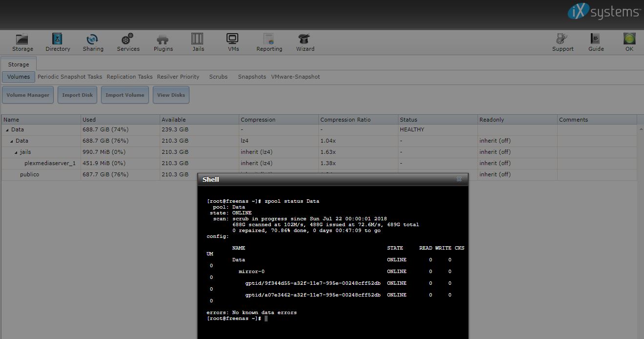Click the 239.3 GiB available cell
644x339 pixels.
pos(200,129)
